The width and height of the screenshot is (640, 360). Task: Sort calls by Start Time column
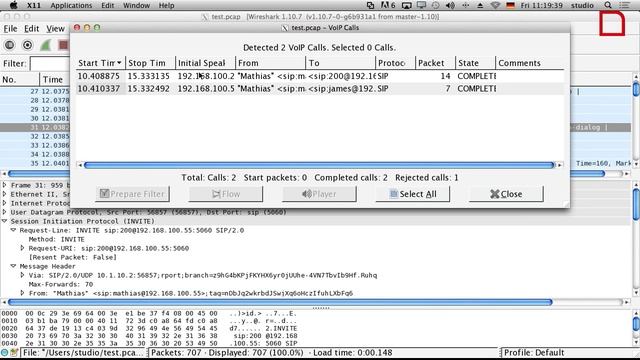(x=100, y=63)
